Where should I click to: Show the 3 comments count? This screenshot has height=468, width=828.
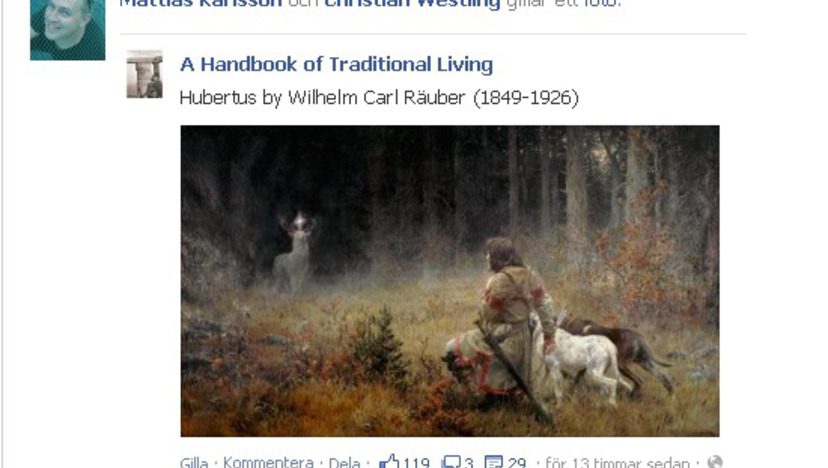(468, 462)
